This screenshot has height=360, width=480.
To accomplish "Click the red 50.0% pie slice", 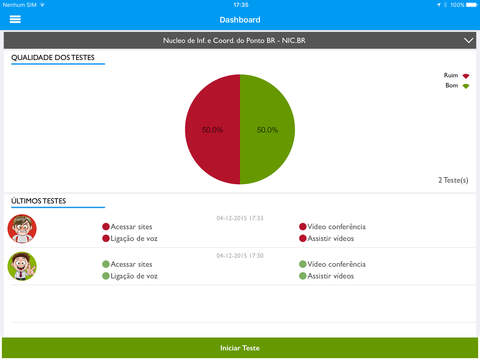I will tap(212, 129).
